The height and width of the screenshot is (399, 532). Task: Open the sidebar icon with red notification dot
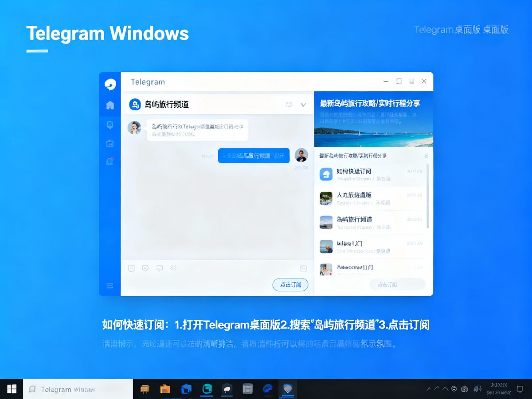tap(110, 161)
